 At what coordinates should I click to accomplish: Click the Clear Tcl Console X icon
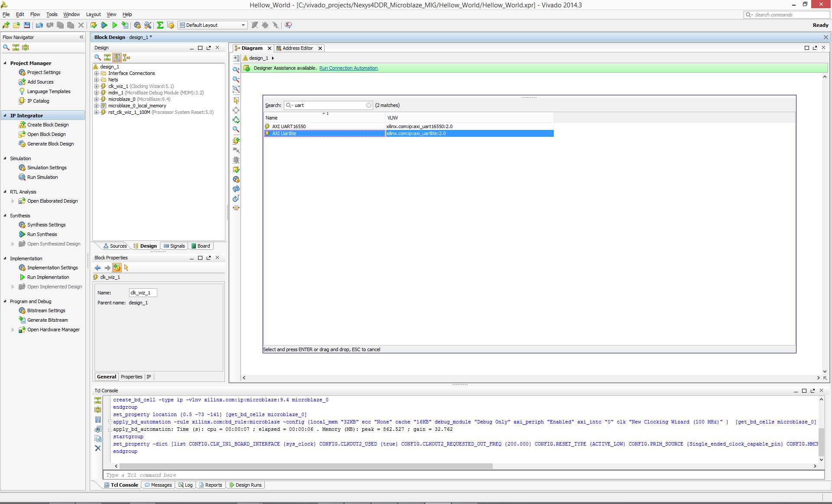coord(97,448)
